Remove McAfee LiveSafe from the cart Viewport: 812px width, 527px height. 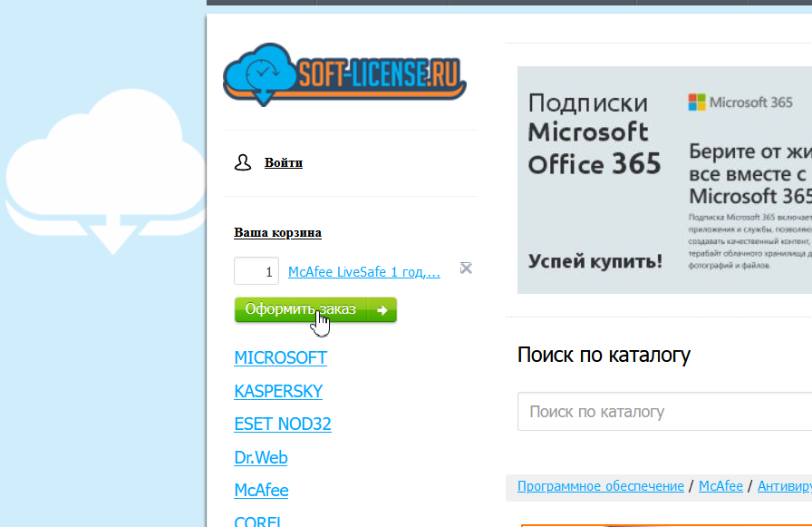pyautogui.click(x=466, y=268)
